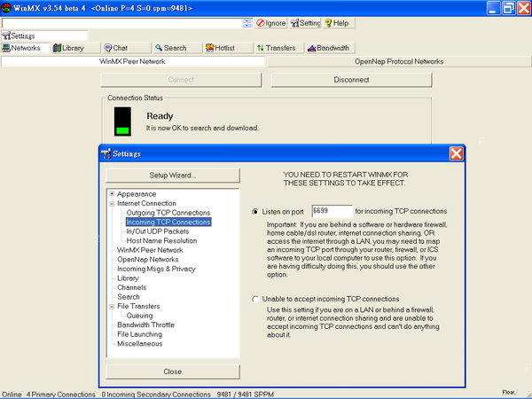
Task: Click the Networks computer icon
Action: (6, 48)
